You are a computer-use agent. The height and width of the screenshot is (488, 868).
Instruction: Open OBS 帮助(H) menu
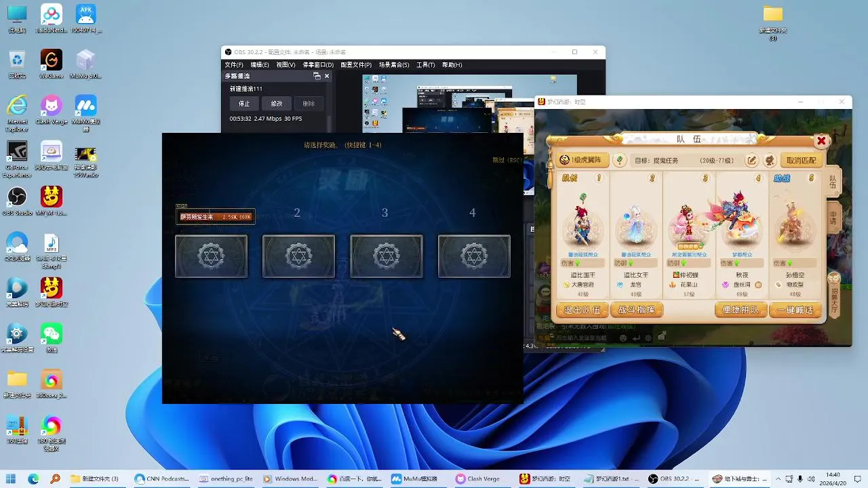point(452,65)
